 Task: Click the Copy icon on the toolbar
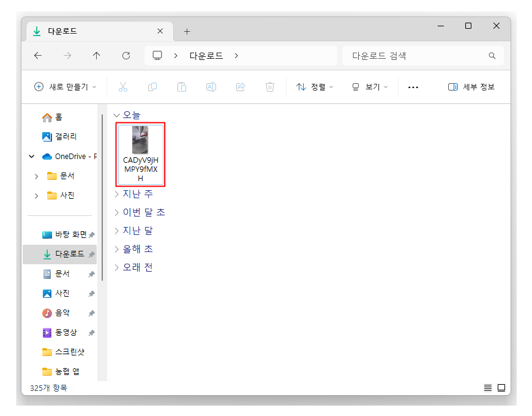[152, 87]
